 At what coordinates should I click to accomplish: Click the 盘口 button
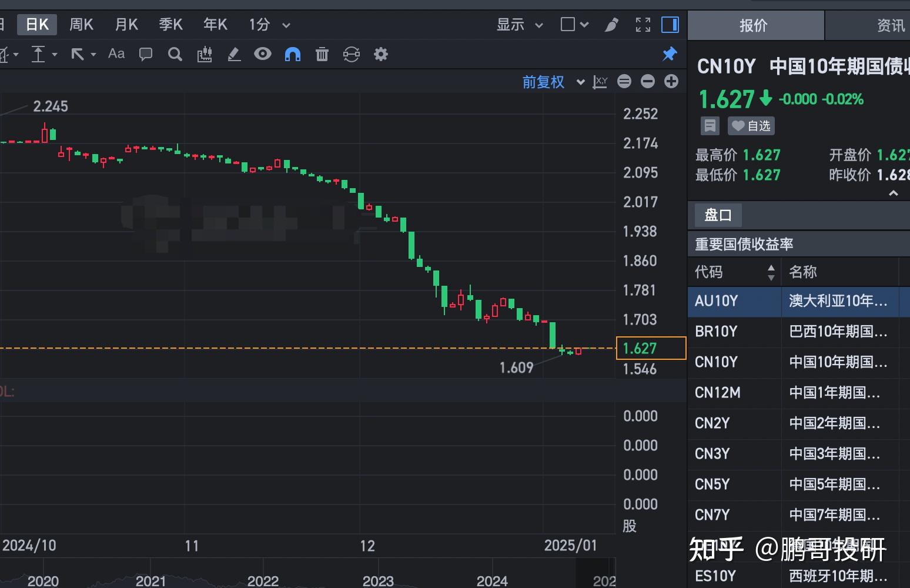(x=717, y=215)
